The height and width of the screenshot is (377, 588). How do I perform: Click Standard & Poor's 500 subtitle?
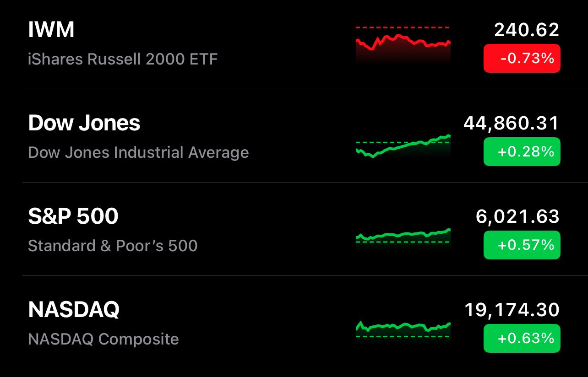click(113, 246)
